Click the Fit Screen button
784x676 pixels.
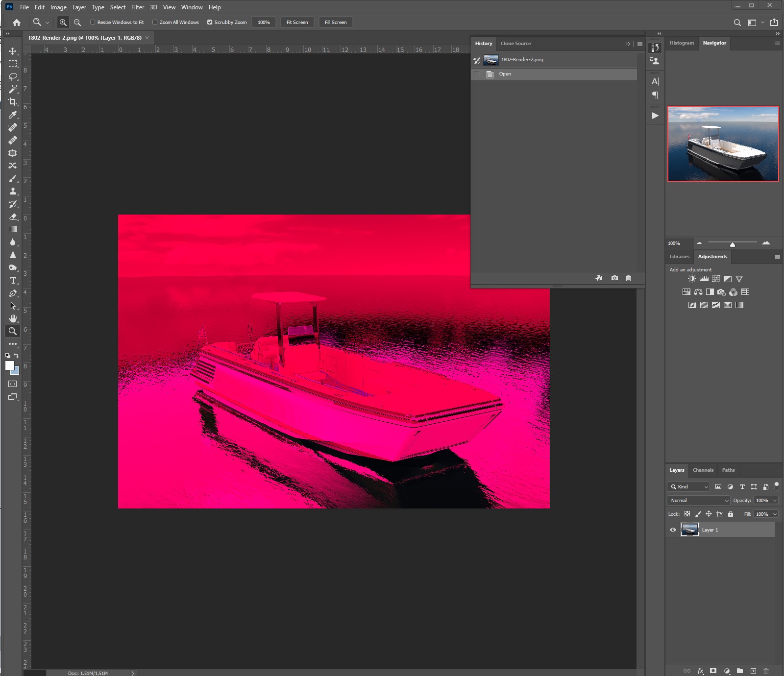297,22
